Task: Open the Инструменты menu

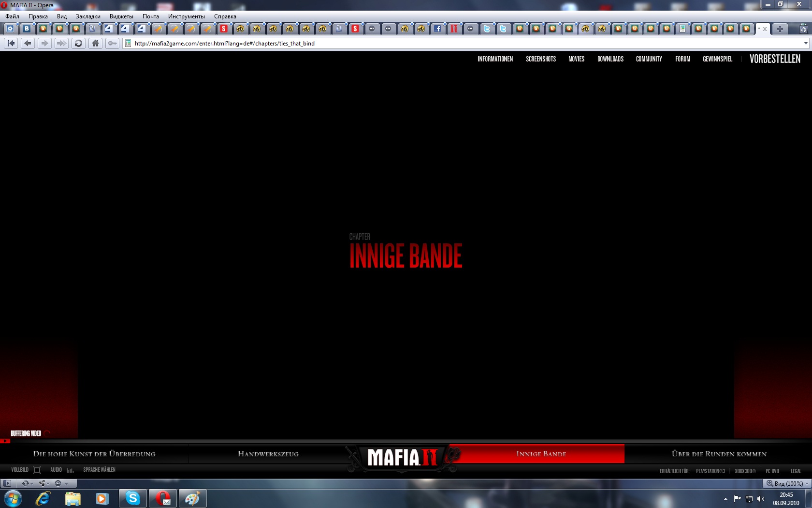Action: pyautogui.click(x=187, y=16)
